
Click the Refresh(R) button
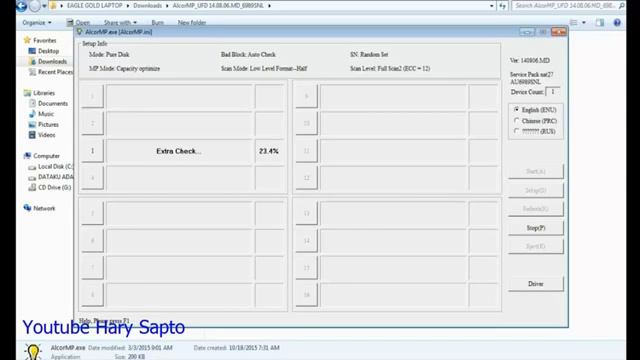[x=536, y=209]
